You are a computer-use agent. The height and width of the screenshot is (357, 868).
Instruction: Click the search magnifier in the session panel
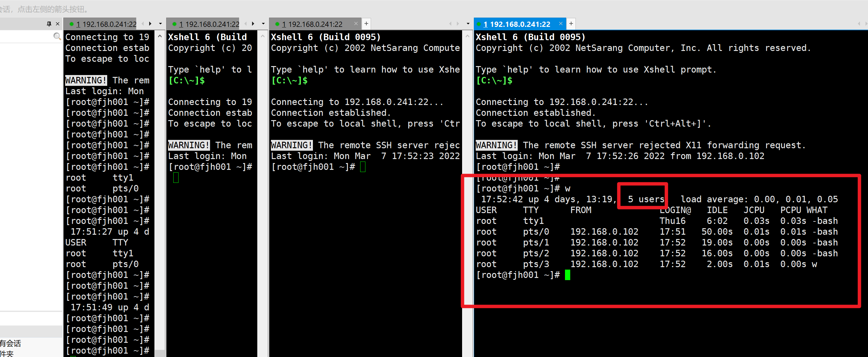pyautogui.click(x=57, y=36)
